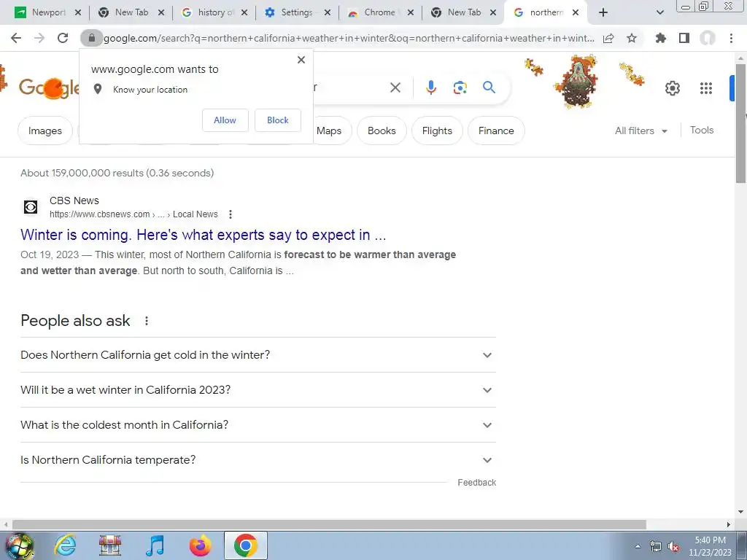
Task: Switch to Books results
Action: pyautogui.click(x=382, y=131)
